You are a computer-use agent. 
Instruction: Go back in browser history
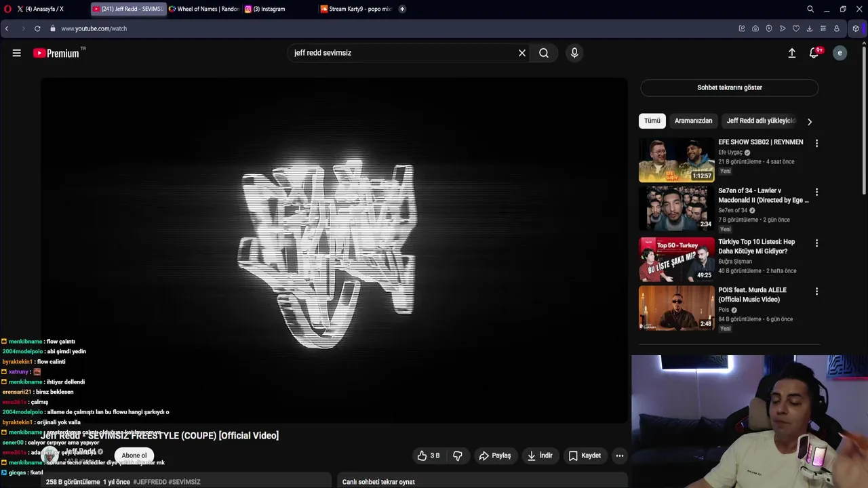tap(7, 28)
